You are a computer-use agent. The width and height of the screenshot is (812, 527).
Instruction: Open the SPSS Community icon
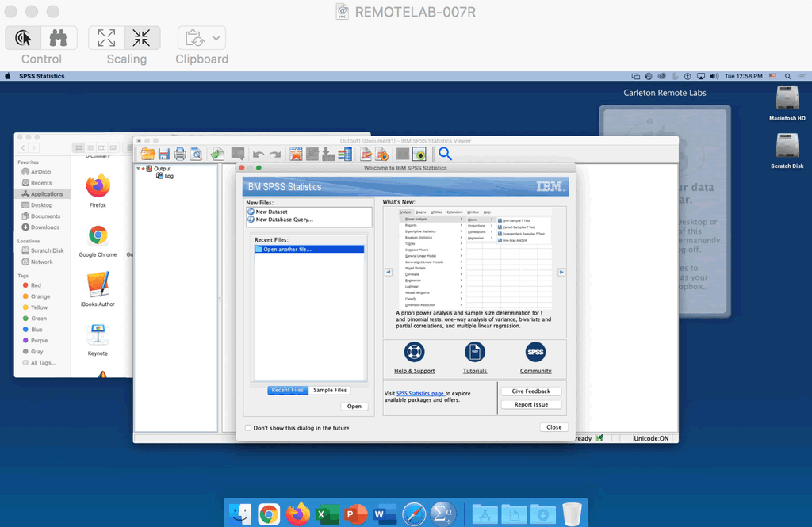[x=535, y=352]
